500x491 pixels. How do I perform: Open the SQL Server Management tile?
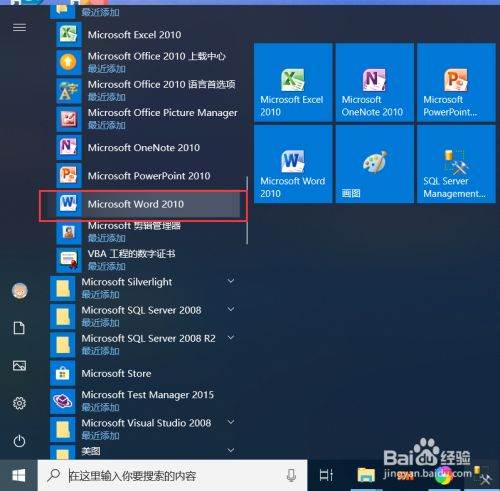click(456, 164)
